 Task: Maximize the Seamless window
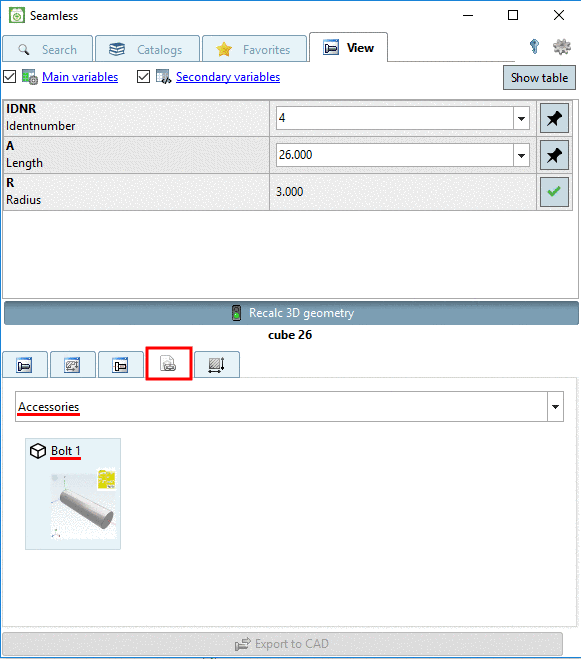[513, 16]
